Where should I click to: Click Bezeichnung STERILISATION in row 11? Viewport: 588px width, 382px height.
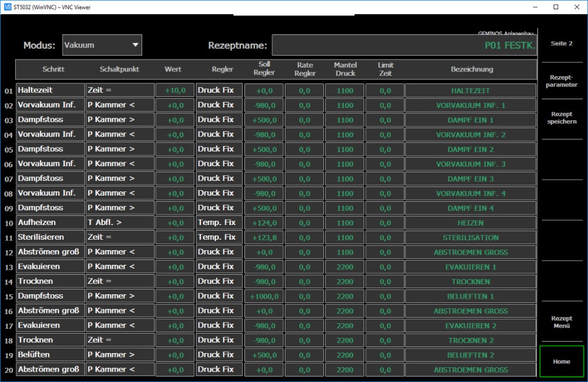(x=470, y=238)
